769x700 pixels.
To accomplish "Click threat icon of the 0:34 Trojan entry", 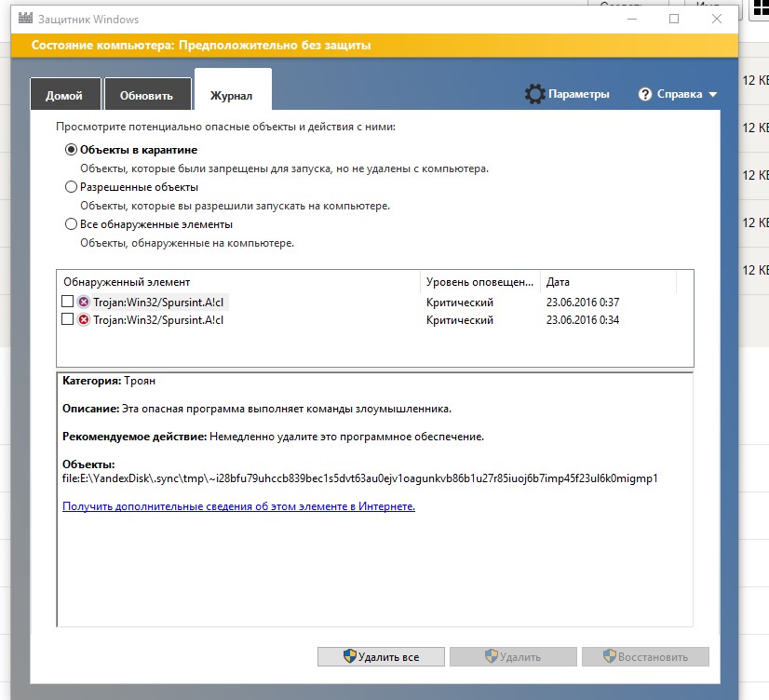I will (84, 320).
